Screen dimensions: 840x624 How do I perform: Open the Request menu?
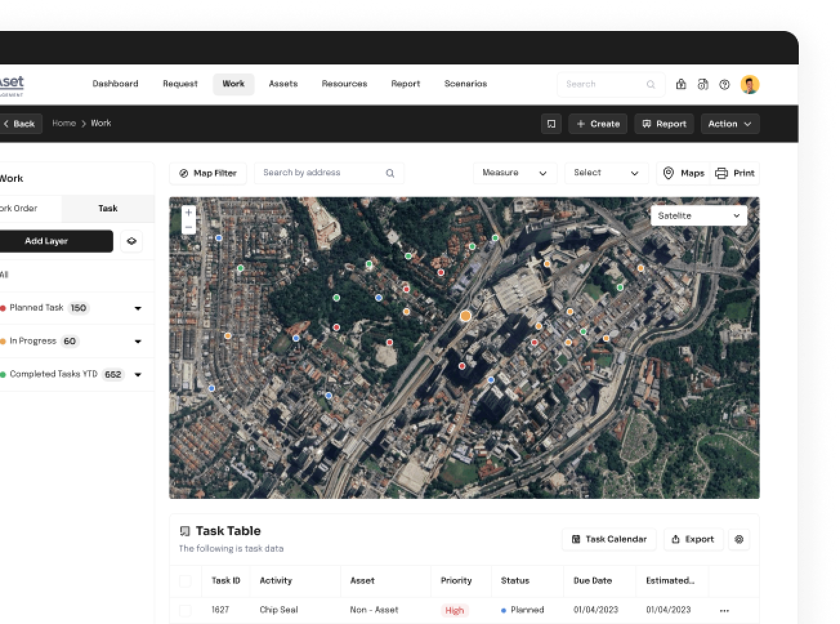tap(180, 84)
